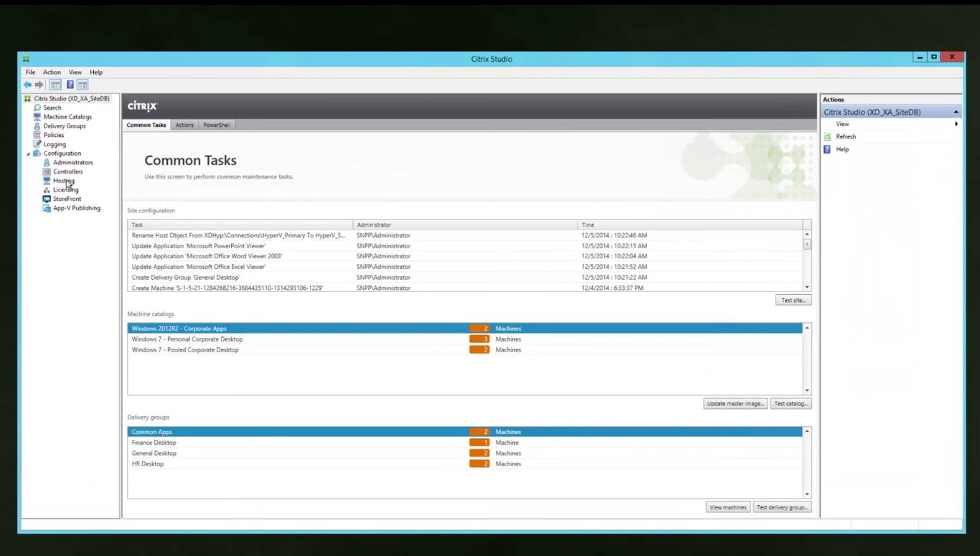Open the Policies node
The image size is (980, 556).
coord(53,135)
